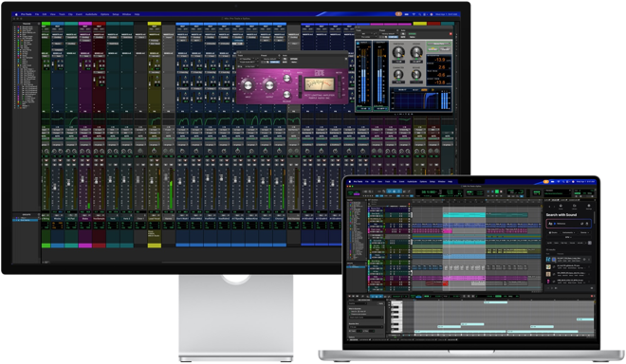This screenshot has width=626, height=364.
Task: Click Compare in purple compressor plugin header
Action: 275,63
